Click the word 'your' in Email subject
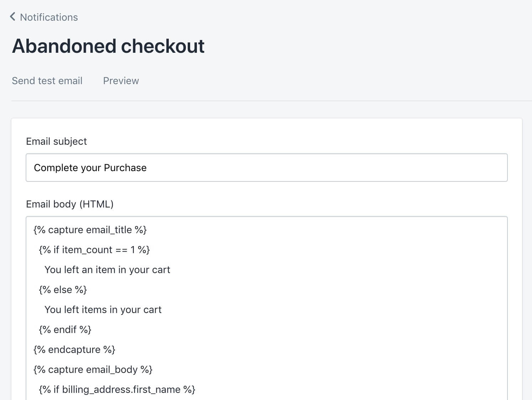The height and width of the screenshot is (400, 532). click(91, 169)
